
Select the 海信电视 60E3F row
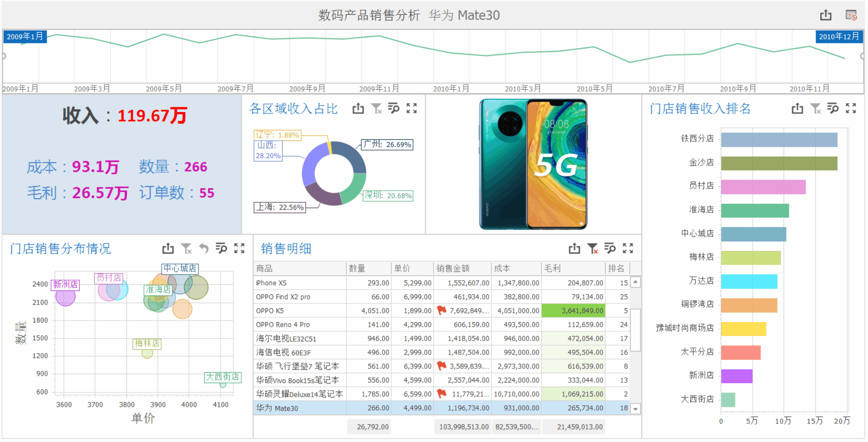point(442,352)
